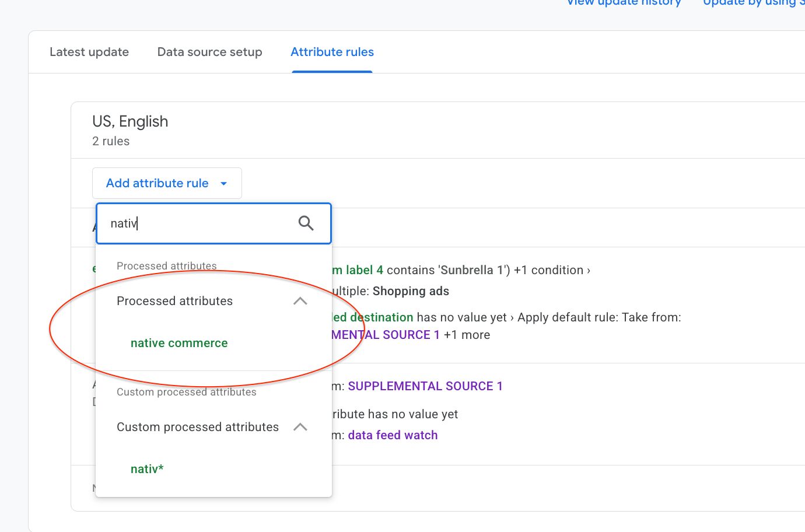Click 'Custom processed attributes' section label
This screenshot has height=532, width=805.
(187, 392)
